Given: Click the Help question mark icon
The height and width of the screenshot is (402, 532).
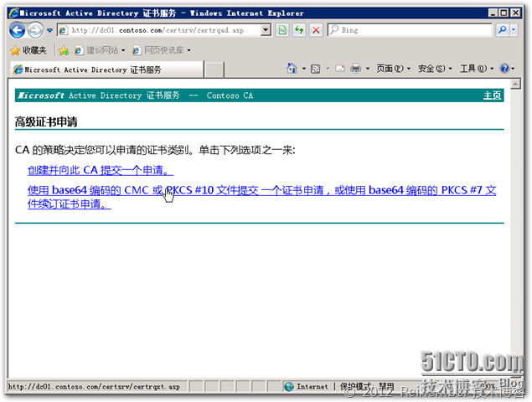Looking at the screenshot, I should tap(504, 69).
